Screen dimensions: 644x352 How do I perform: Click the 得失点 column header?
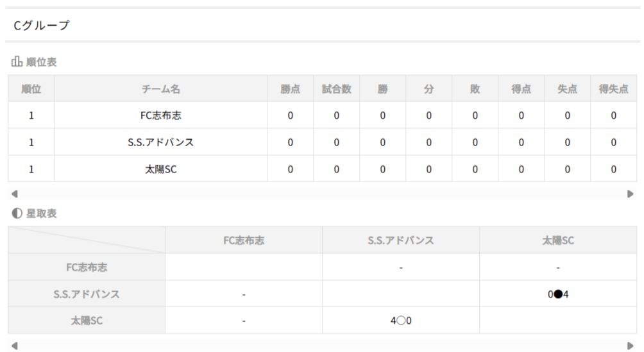click(613, 89)
